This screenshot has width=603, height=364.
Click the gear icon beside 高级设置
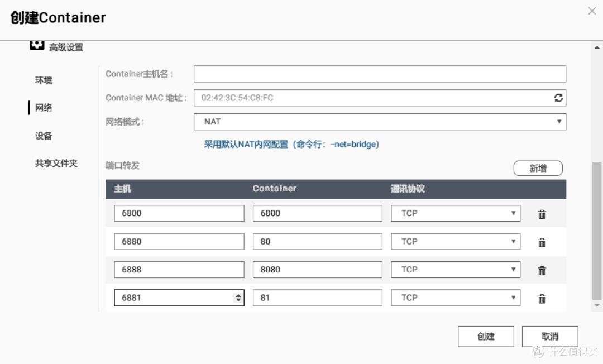point(36,45)
